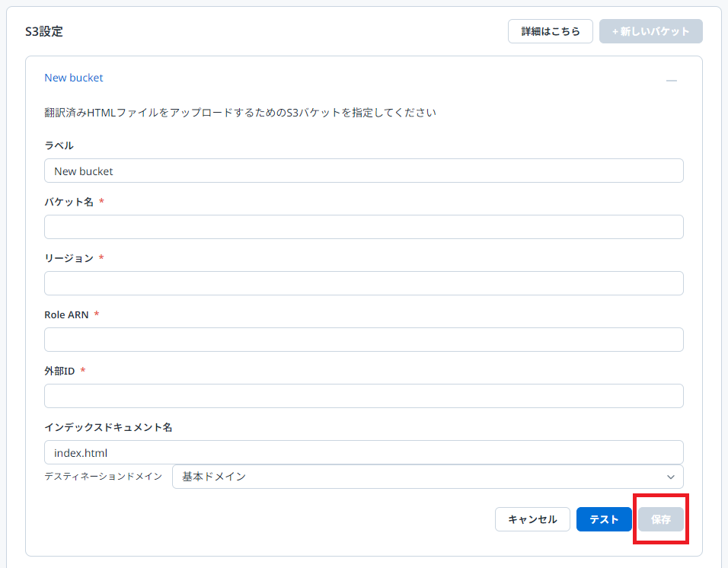Select the 外部ID input field
Screen dimensions: 728x568
click(x=363, y=396)
